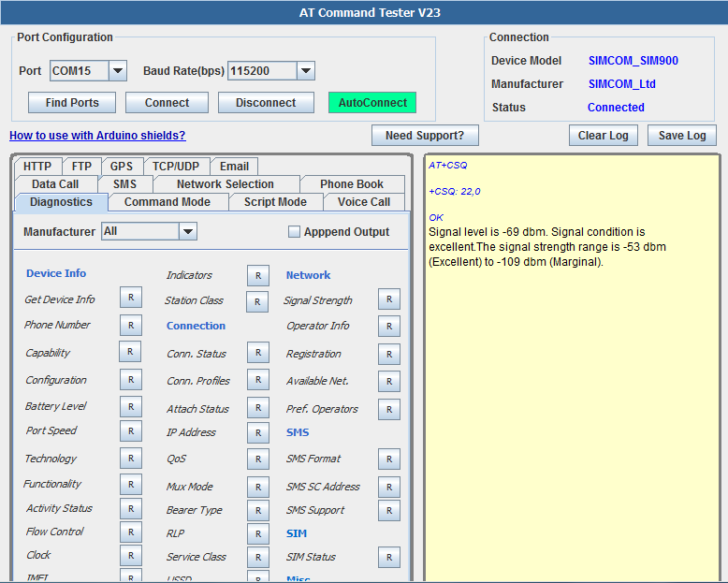
Task: Open the TCP/UDP tab
Action: pos(176,167)
